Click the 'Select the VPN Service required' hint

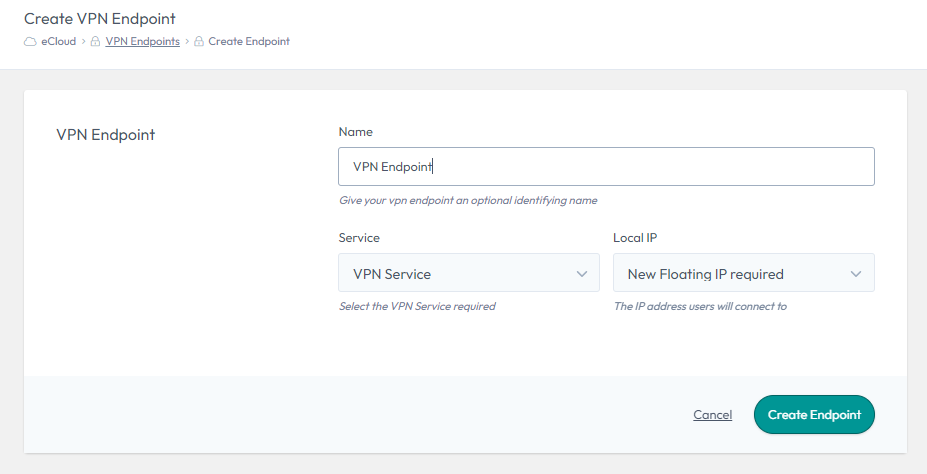(x=417, y=306)
